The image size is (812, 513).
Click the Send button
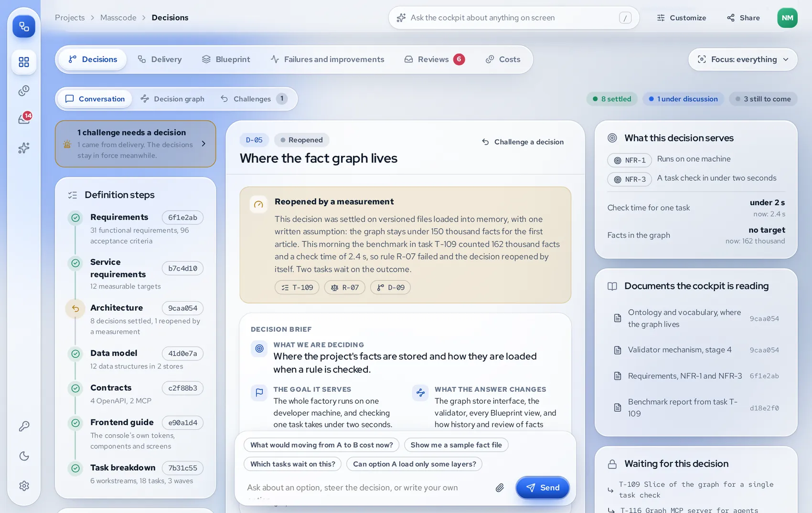coord(543,487)
